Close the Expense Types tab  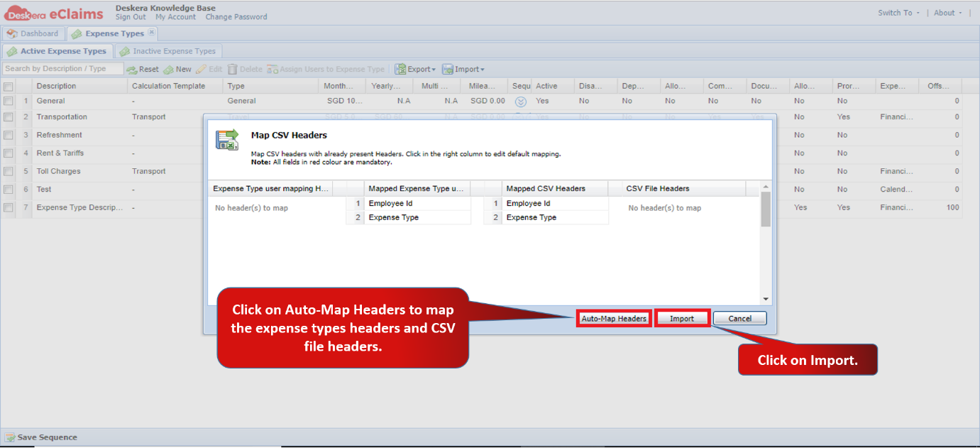pos(151,33)
